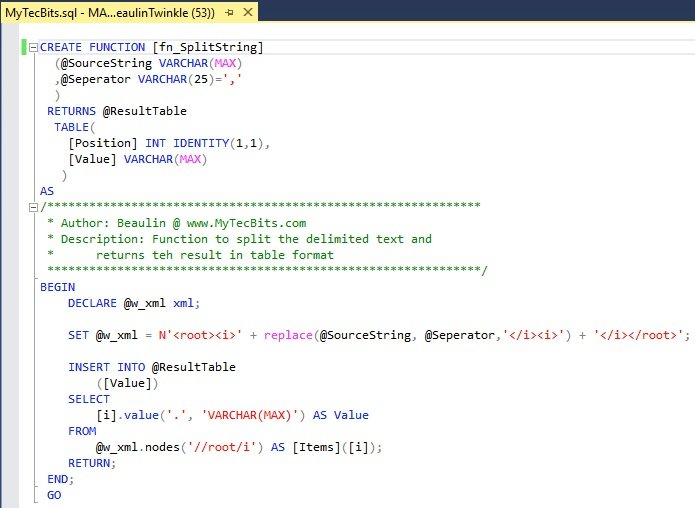Click the [fn_SplitString] function name
This screenshot has width=695, height=508.
click(x=208, y=47)
